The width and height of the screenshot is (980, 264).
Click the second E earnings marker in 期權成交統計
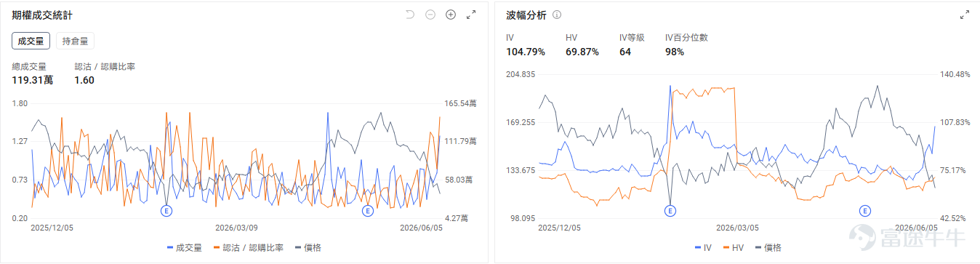coord(368,211)
